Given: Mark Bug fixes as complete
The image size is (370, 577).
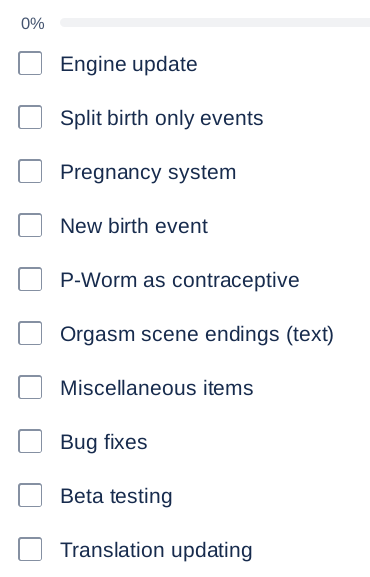Looking at the screenshot, I should pyautogui.click(x=30, y=441).
